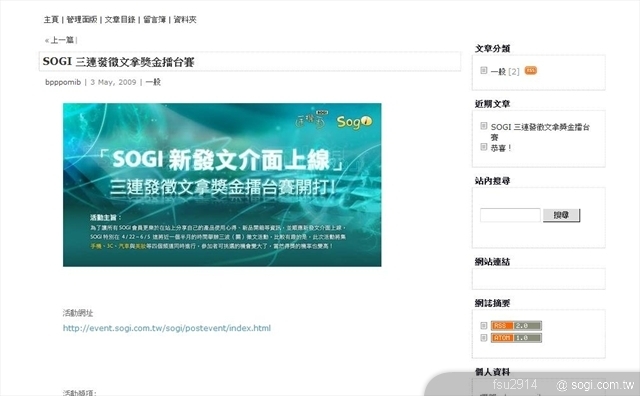640x396 pixels.
Task: Click the small icon beside the RSS 2.0 badge
Action: pos(484,325)
